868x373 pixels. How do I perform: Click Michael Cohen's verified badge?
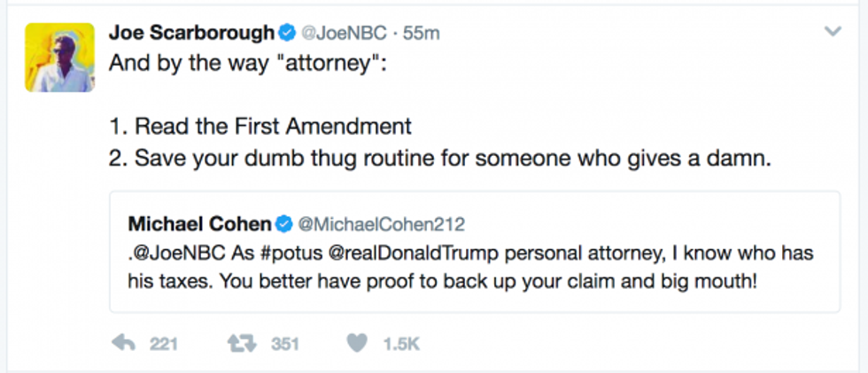[283, 222]
